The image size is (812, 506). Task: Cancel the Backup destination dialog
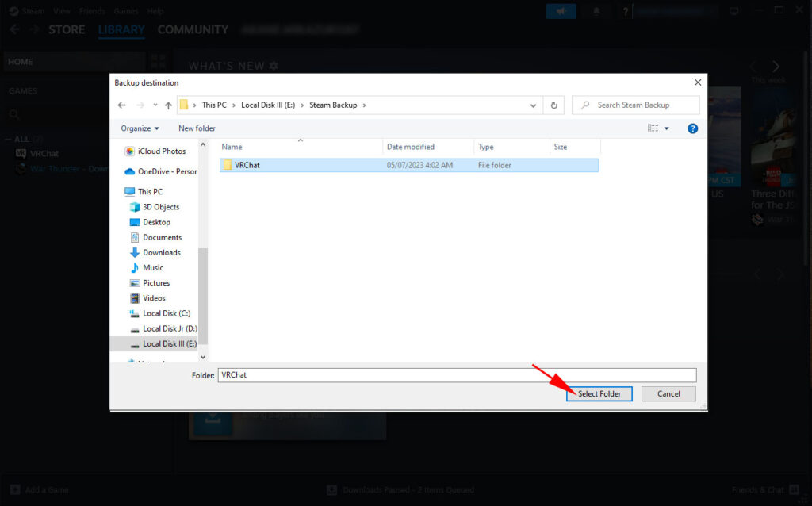pyautogui.click(x=668, y=393)
